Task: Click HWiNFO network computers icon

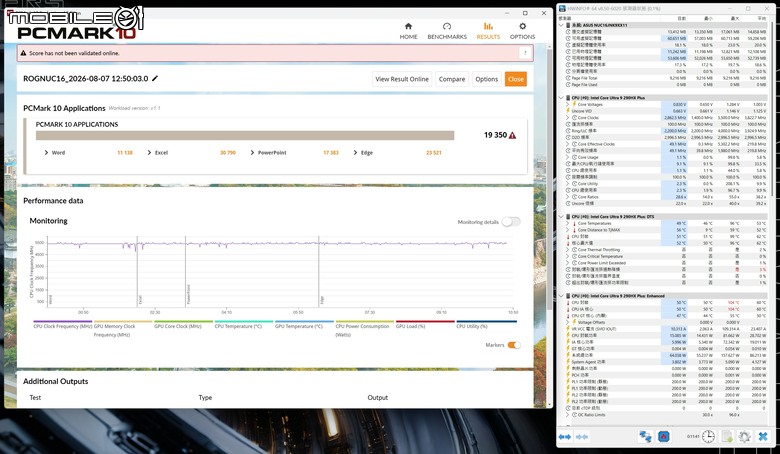Action: (x=645, y=437)
